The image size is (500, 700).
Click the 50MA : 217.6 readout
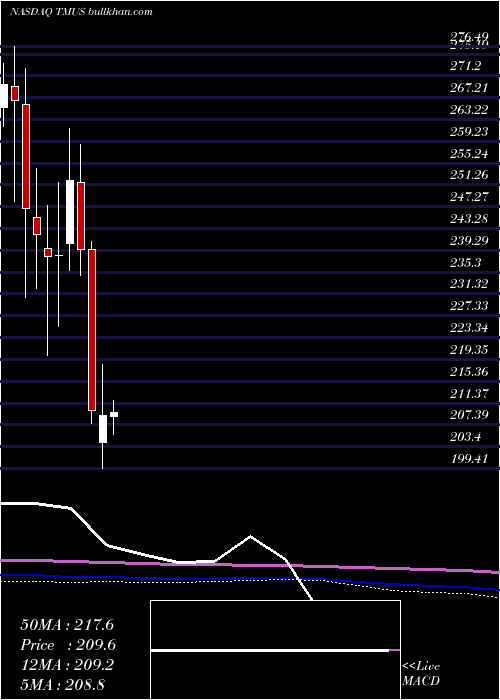(x=66, y=625)
